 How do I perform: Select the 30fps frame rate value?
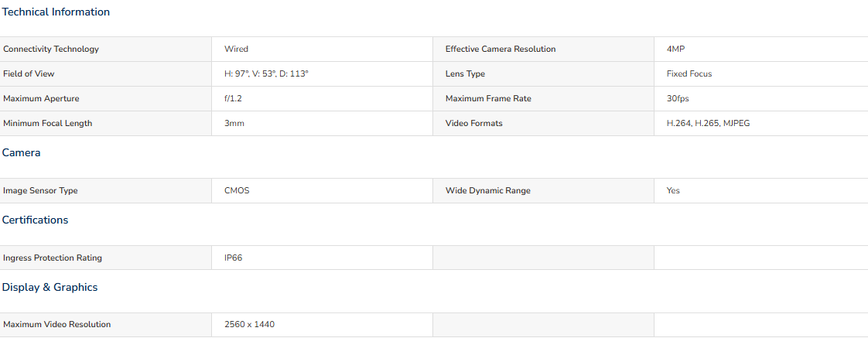[x=678, y=99]
